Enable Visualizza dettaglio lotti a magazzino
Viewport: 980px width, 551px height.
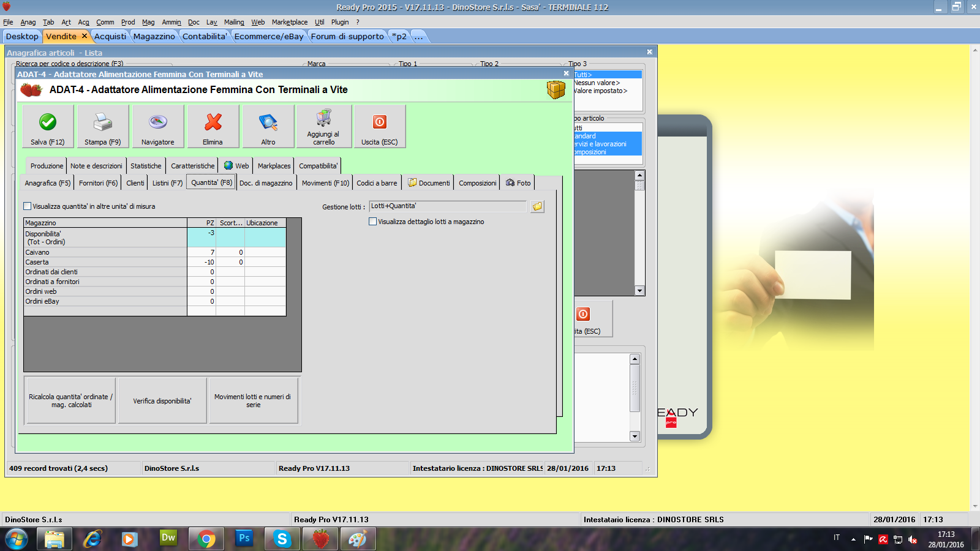[372, 222]
